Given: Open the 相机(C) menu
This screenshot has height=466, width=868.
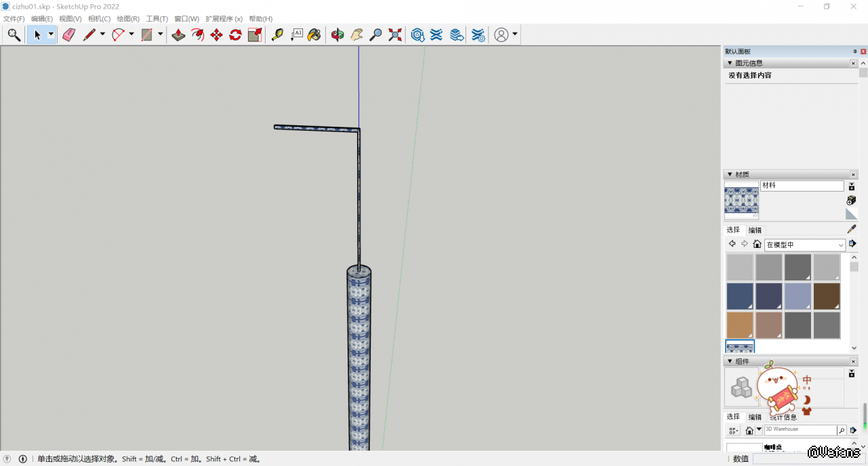Looking at the screenshot, I should pos(99,19).
